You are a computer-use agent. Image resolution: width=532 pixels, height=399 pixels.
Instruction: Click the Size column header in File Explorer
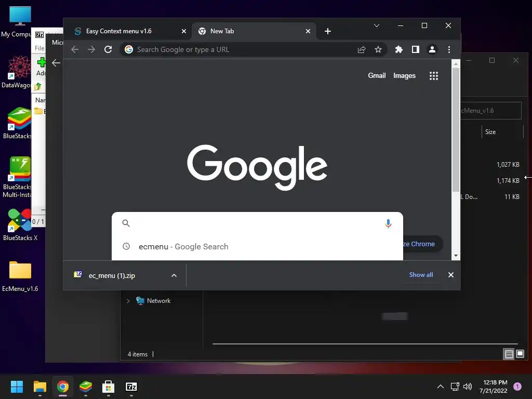click(x=502, y=132)
